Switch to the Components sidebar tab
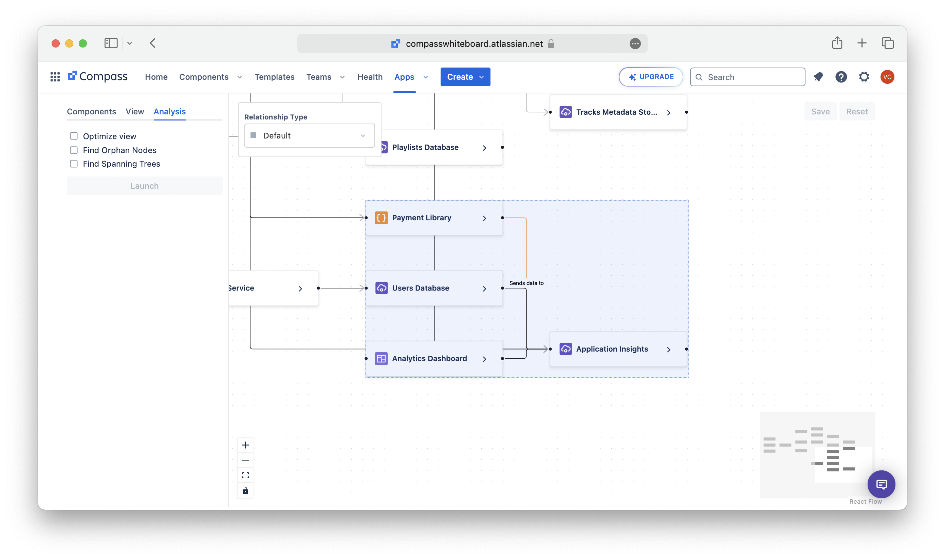The image size is (945, 560). (91, 112)
